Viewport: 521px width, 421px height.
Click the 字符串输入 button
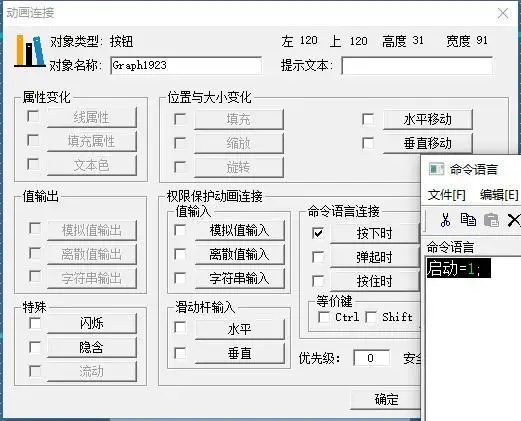point(239,278)
